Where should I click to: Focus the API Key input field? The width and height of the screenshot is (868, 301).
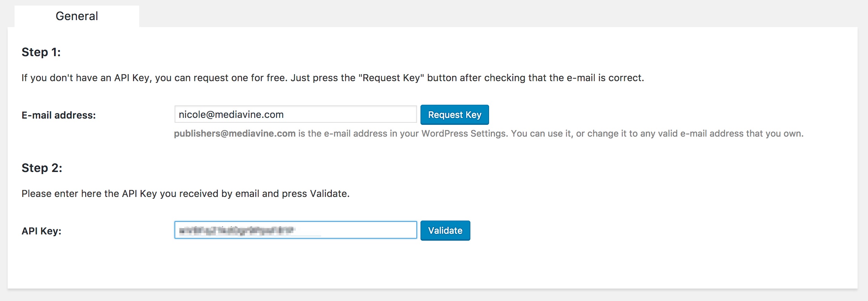click(295, 230)
